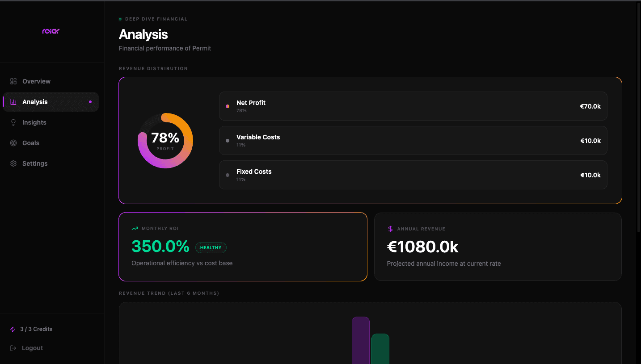Go to the Insights page
The image size is (641, 364).
[x=51, y=122]
